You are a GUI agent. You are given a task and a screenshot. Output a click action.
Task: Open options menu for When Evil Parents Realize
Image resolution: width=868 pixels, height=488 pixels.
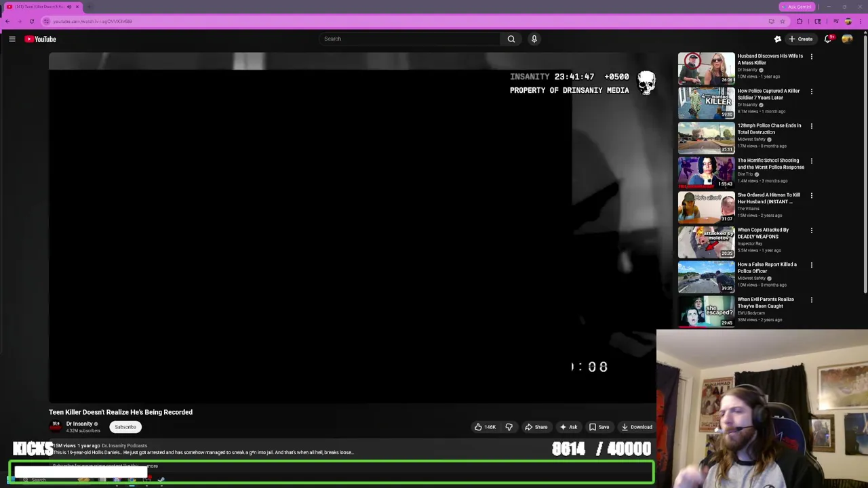811,300
